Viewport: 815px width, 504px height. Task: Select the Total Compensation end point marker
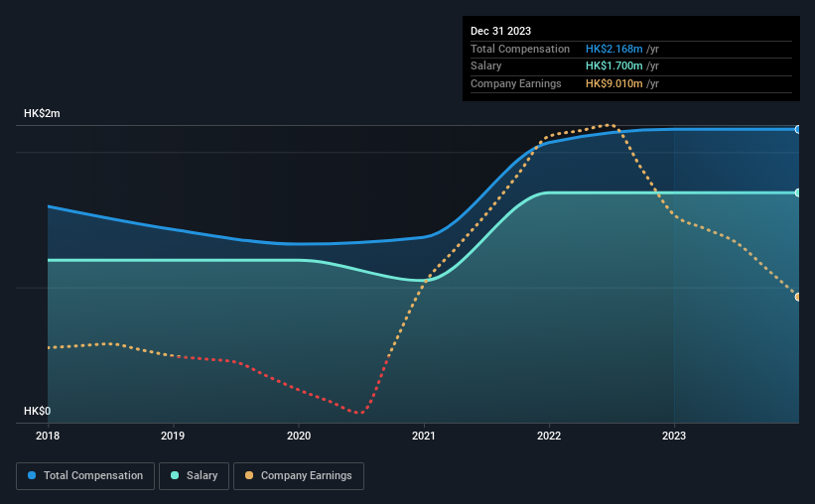(x=798, y=129)
